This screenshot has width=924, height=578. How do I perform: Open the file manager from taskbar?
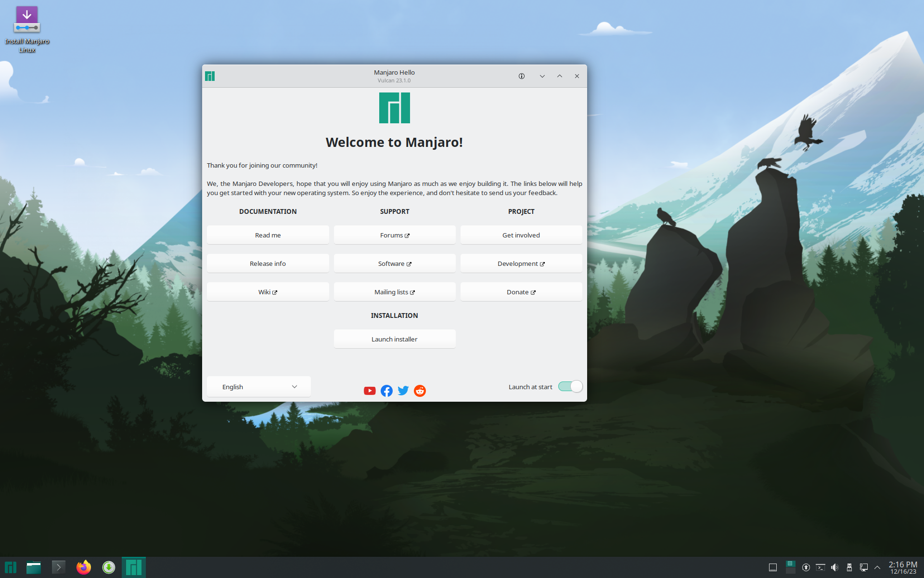[34, 567]
